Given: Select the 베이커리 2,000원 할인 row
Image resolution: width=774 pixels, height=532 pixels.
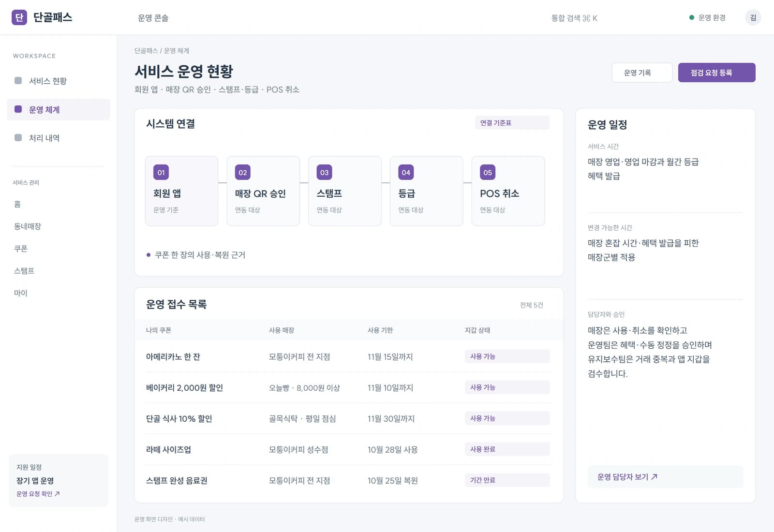Looking at the screenshot, I should tap(349, 387).
